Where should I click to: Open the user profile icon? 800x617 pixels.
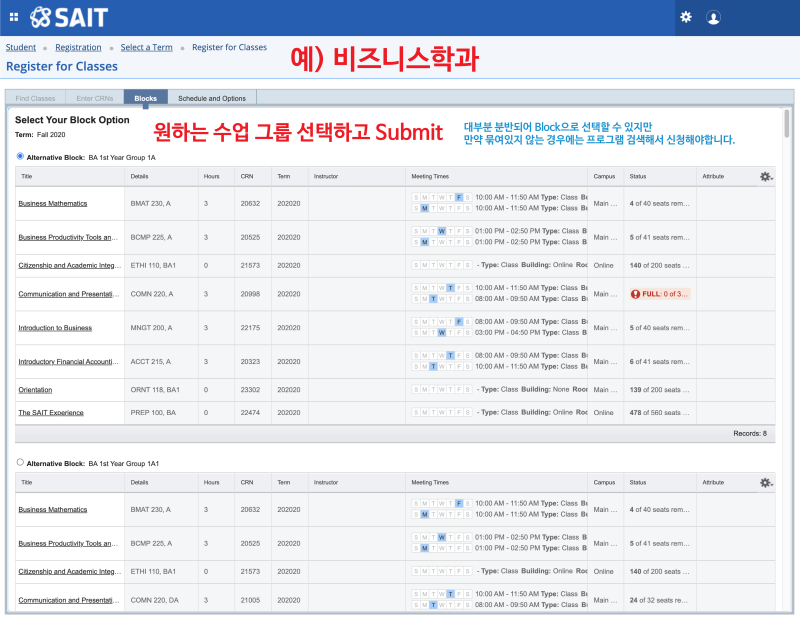pos(713,15)
